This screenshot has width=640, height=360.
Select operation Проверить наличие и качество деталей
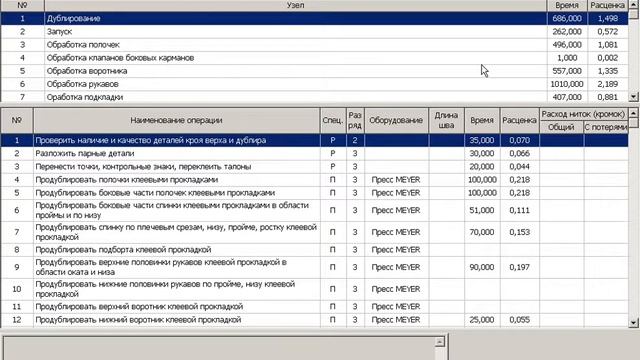(314, 140)
